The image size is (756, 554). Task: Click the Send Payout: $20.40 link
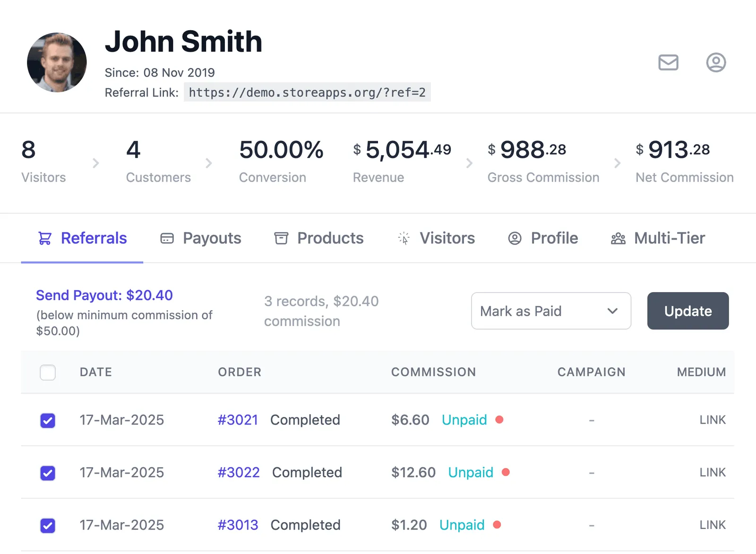tap(104, 295)
